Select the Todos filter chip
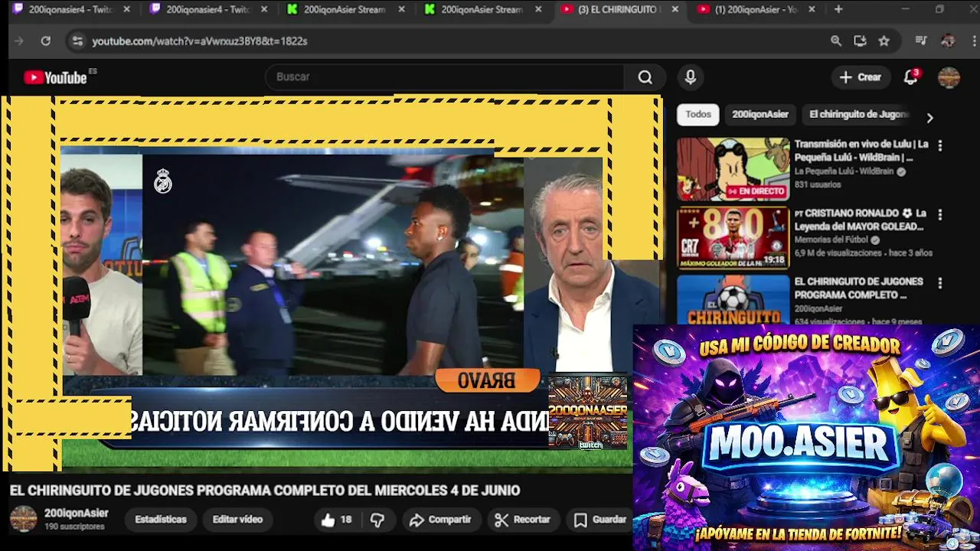Image resolution: width=980 pixels, height=551 pixels. tap(698, 115)
